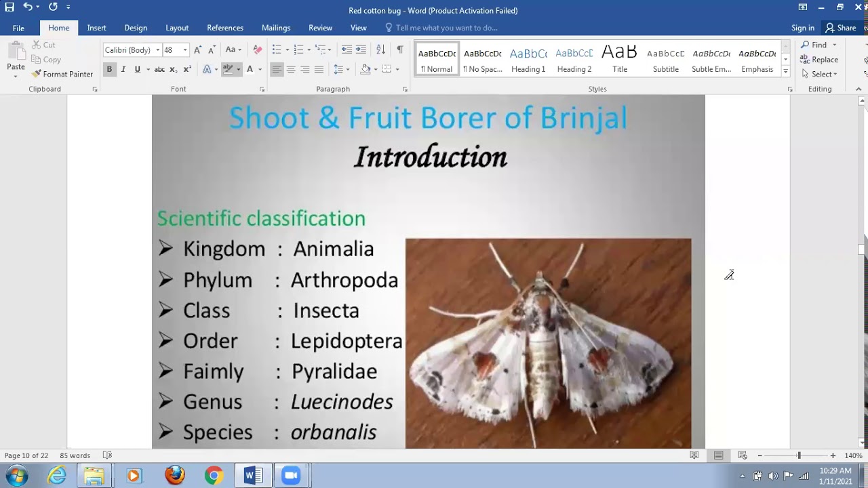Toggle show paragraph marks

point(400,49)
